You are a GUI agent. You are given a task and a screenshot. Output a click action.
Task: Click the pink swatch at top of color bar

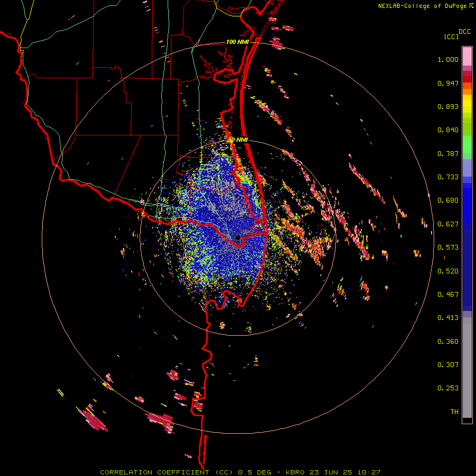pyautogui.click(x=467, y=56)
